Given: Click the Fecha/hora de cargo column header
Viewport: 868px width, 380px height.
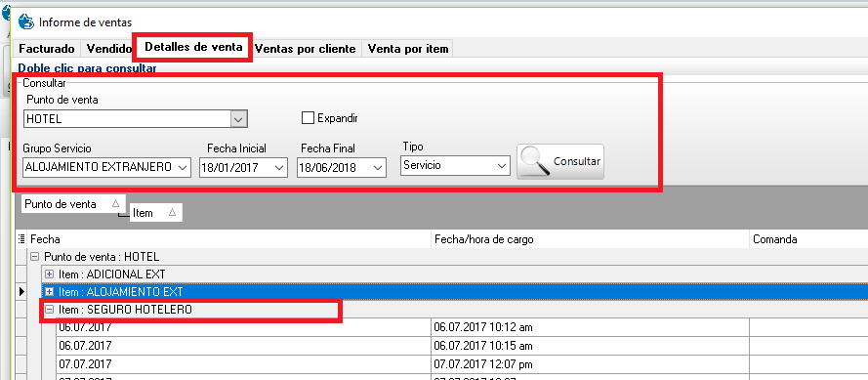Looking at the screenshot, I should pos(590,239).
